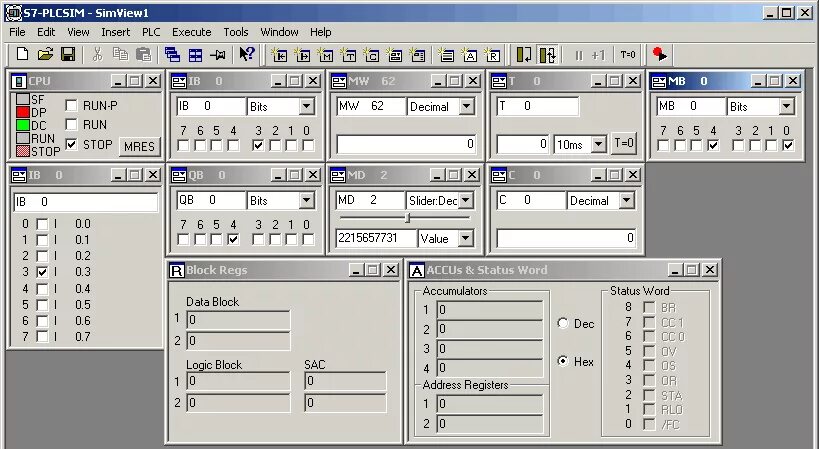Toggle the STOP checkbox in CPU panel
This screenshot has height=449, width=819.
pos(72,144)
